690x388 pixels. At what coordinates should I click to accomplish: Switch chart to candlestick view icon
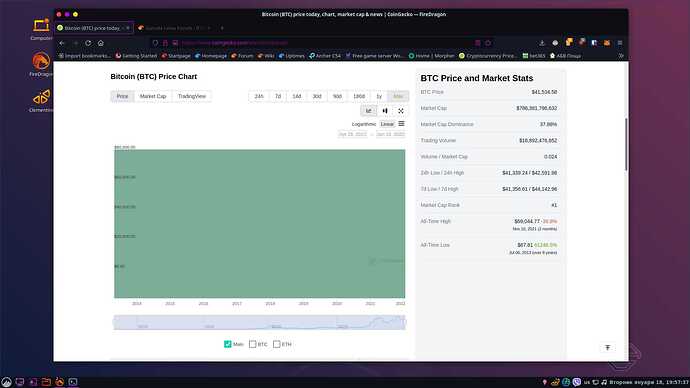pyautogui.click(x=385, y=111)
